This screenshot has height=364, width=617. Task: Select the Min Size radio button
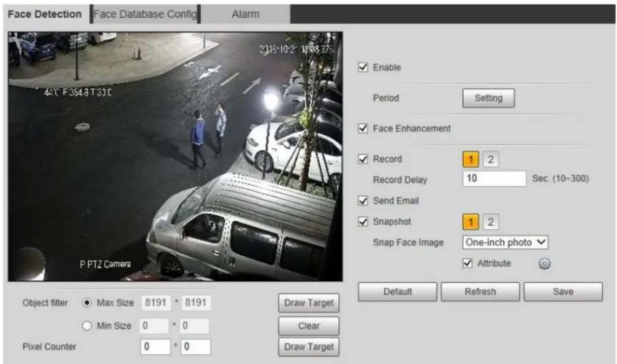[x=87, y=326]
